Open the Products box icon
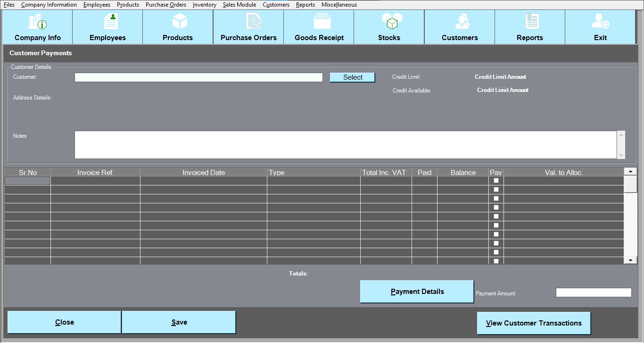 179,22
